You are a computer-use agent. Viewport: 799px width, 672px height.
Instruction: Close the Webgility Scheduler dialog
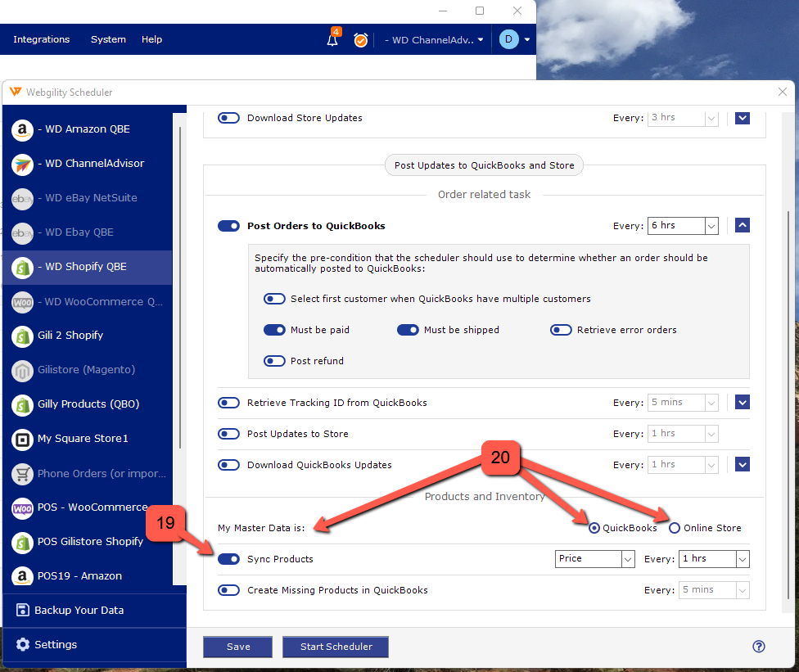[783, 92]
